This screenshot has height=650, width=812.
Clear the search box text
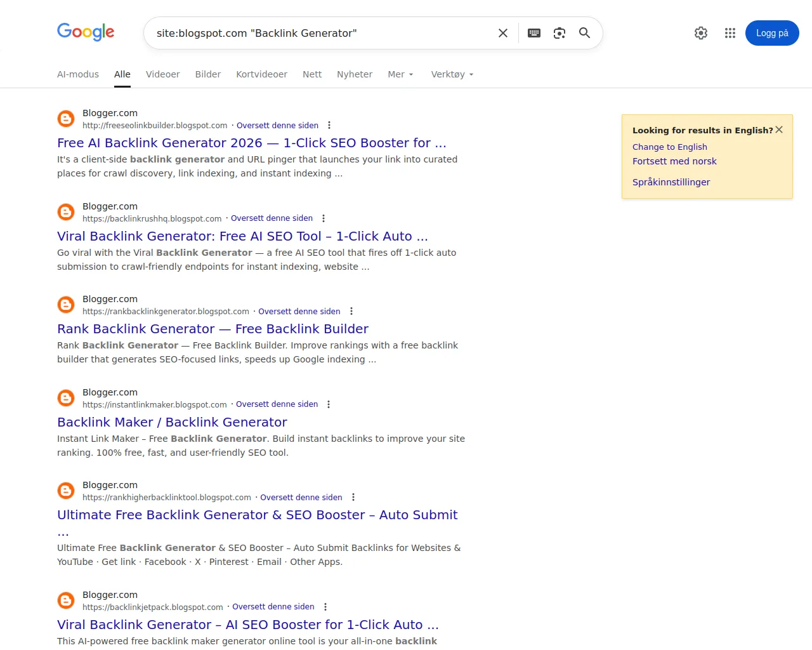(502, 33)
